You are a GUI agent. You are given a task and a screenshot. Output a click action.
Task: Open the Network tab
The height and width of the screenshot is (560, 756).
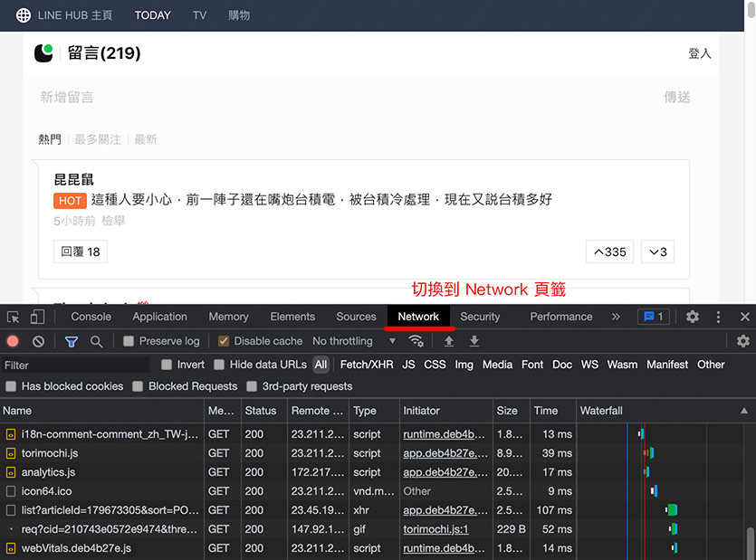[x=418, y=317]
